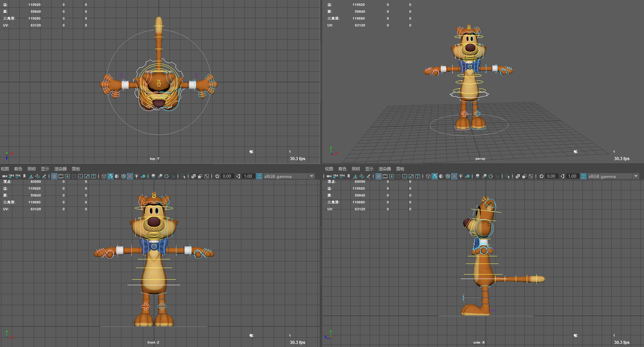Click the Use All Lights bulb icon, front view
Screen dimensions: 644x347
137,176
